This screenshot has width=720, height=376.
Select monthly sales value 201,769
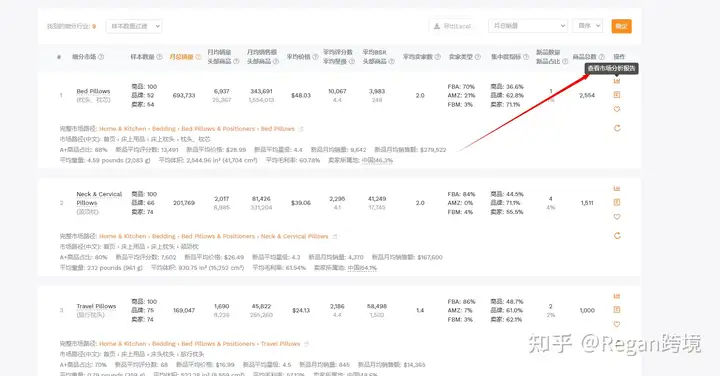[184, 203]
